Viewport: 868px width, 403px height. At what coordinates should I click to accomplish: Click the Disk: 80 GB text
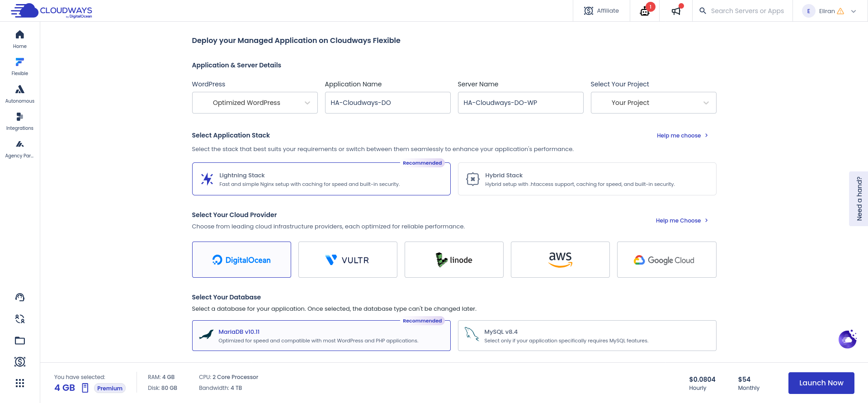(162, 388)
